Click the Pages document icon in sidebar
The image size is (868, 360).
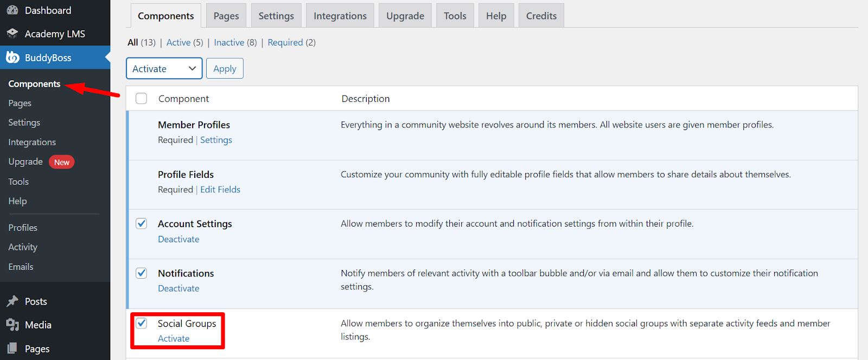(x=12, y=349)
